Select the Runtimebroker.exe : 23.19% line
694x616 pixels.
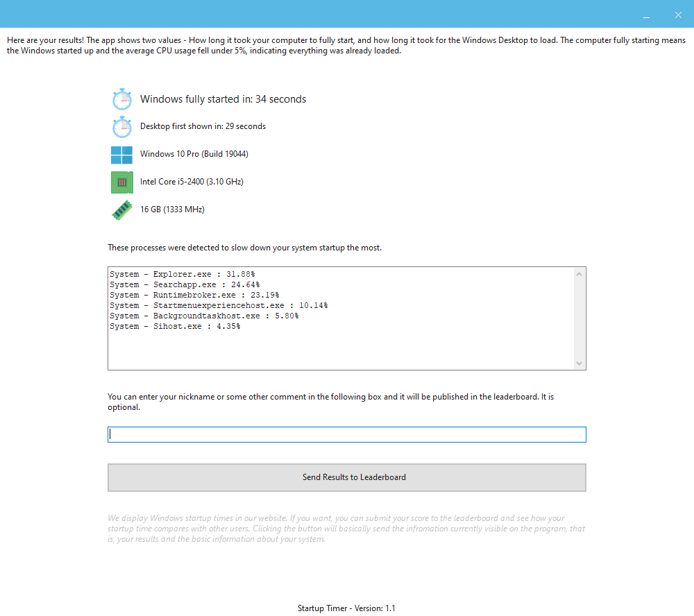194,295
